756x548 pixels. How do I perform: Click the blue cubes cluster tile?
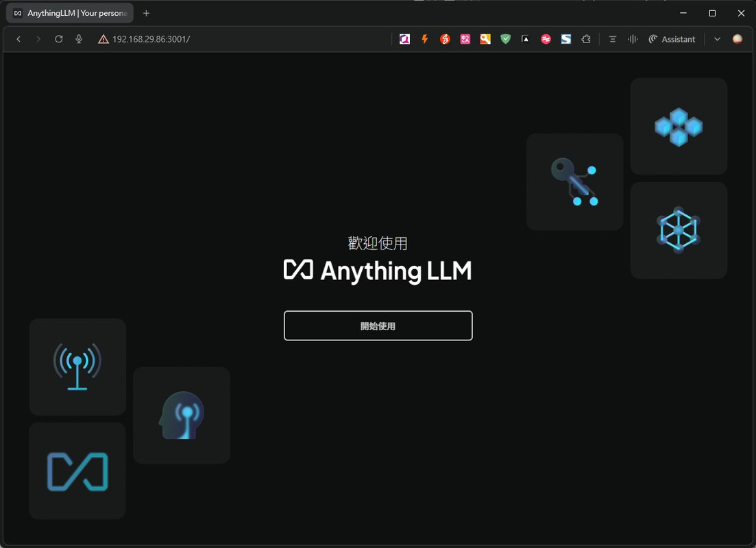679,126
